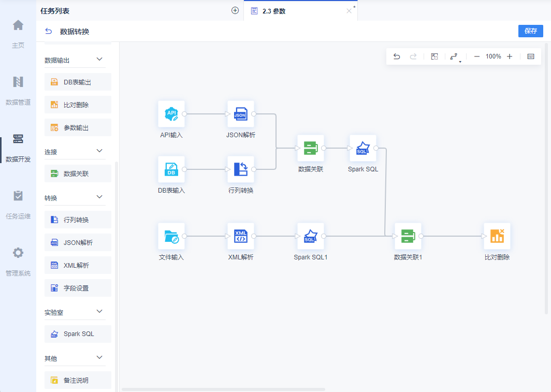Open the connector line style dropdown
The width and height of the screenshot is (551, 392).
point(455,57)
